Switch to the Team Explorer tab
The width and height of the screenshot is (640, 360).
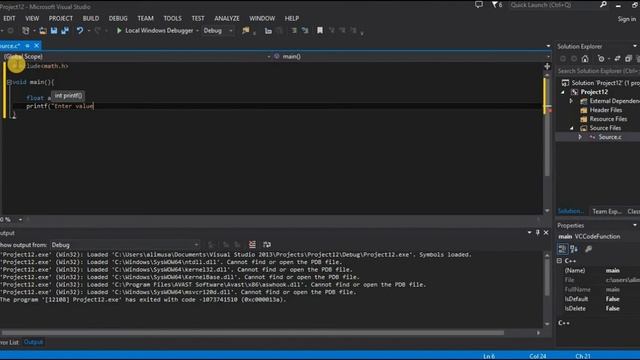[607, 211]
